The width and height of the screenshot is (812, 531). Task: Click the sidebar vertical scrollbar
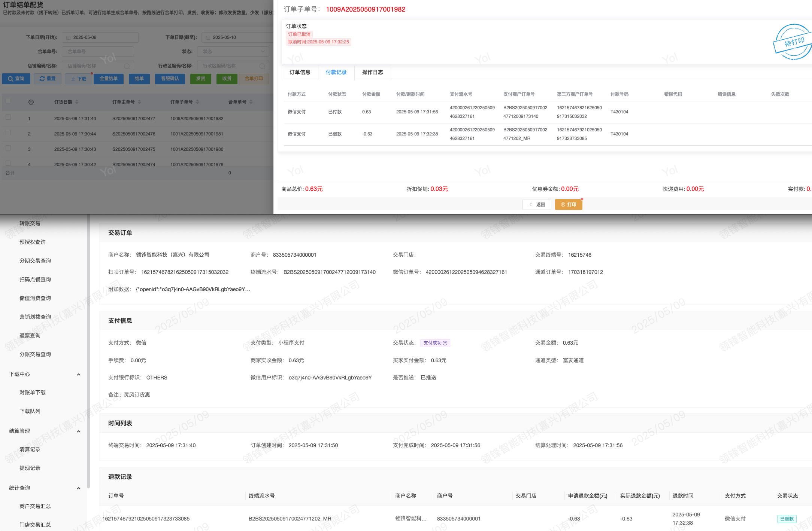(x=88, y=352)
